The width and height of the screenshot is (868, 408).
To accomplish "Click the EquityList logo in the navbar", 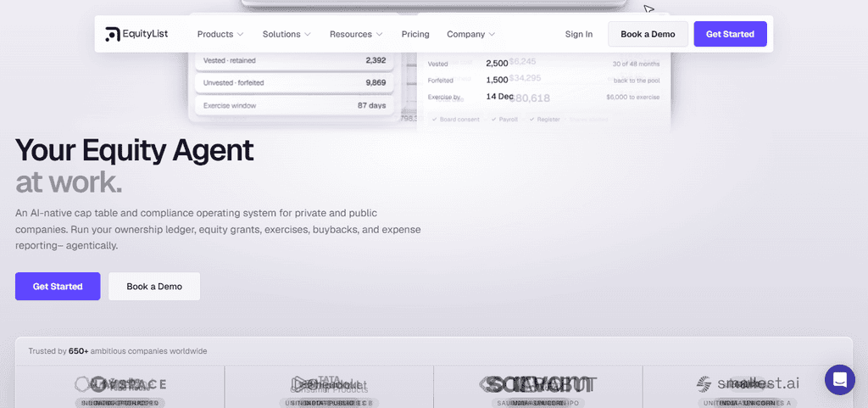I will [x=136, y=34].
